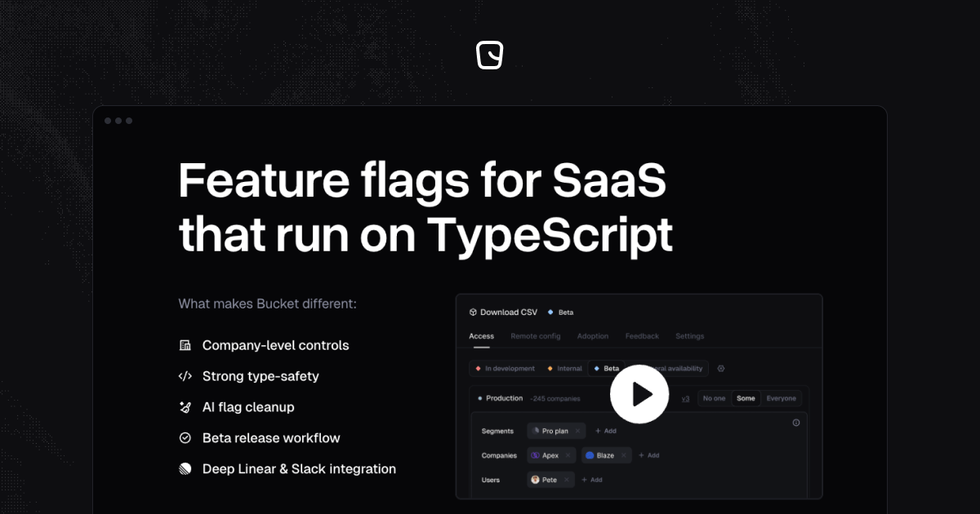Click the Segments row label
Viewport: 980px width, 514px height.
(x=497, y=431)
